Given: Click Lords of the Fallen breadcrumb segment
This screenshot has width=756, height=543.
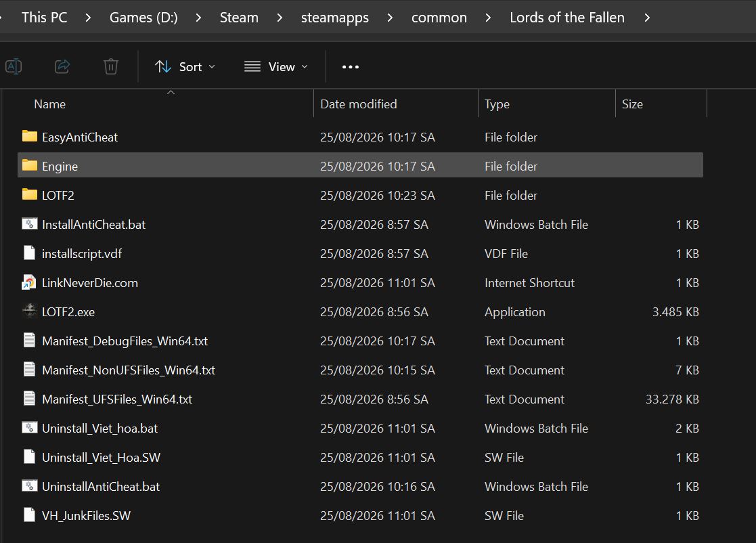Looking at the screenshot, I should (567, 18).
